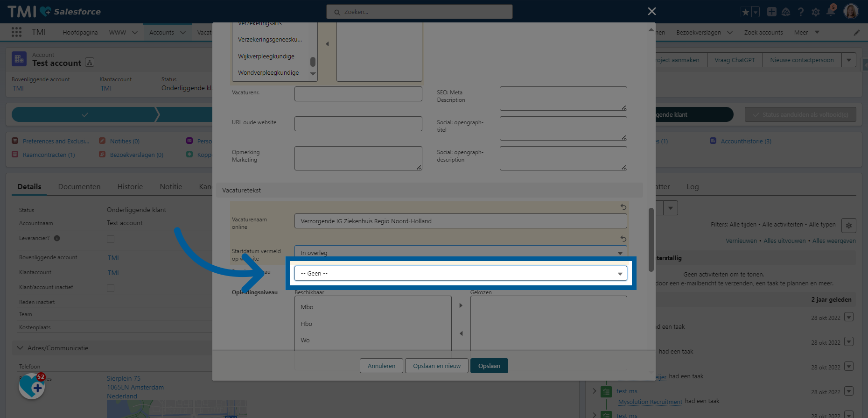Click the Leverancier info icon

point(57,238)
